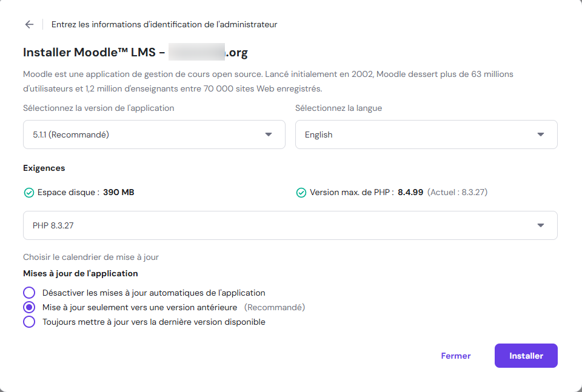
Task: Click the green checkmark beside Espace disque
Action: tap(28, 192)
